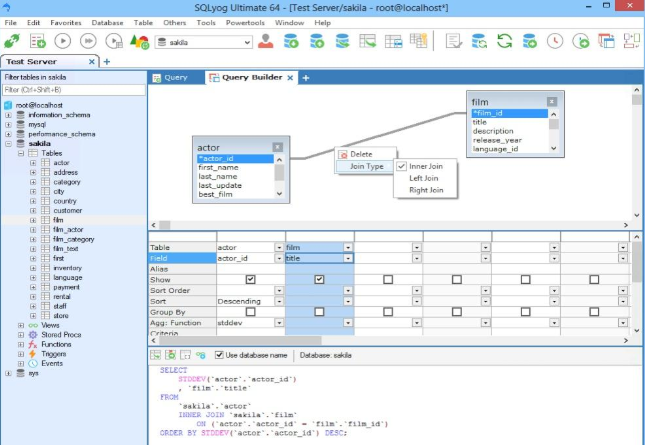This screenshot has width=645, height=445.
Task: Select checked Inner Join option
Action: 425,166
